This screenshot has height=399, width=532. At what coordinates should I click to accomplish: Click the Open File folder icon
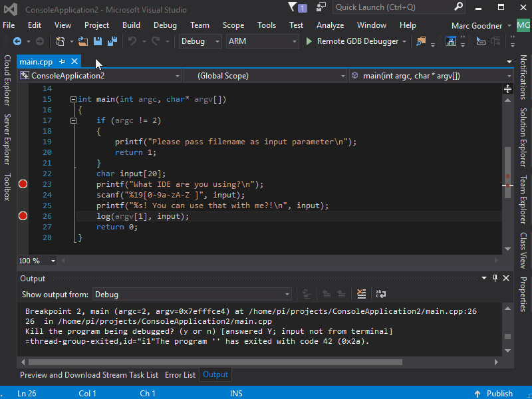tap(83, 41)
